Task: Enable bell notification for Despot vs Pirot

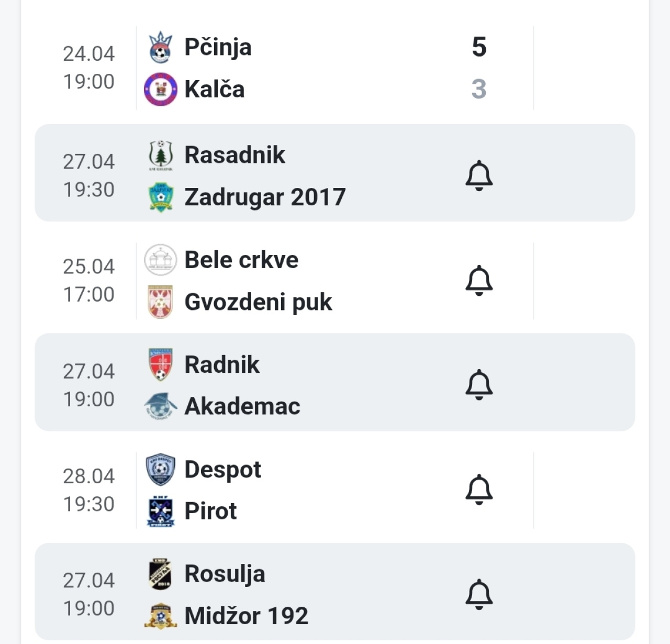Action: click(x=479, y=490)
